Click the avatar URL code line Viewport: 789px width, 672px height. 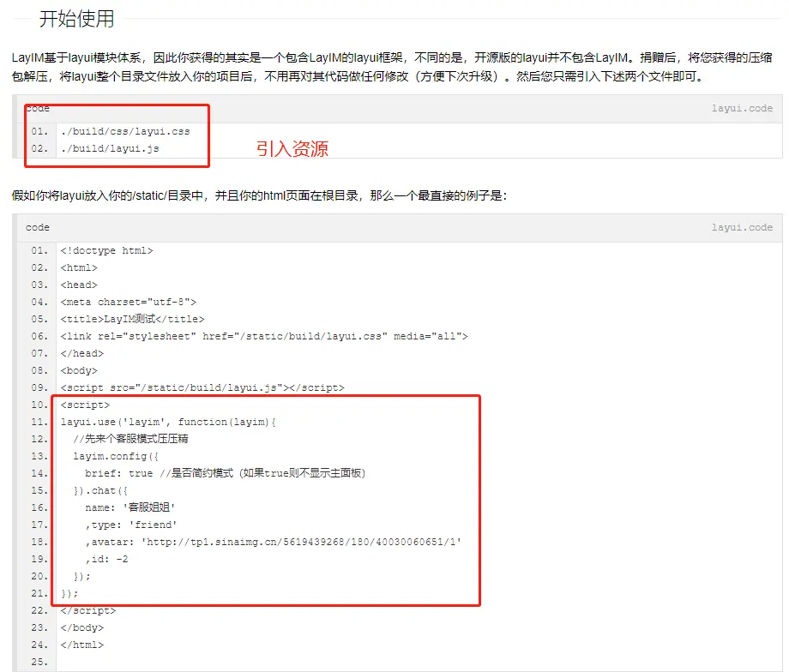click(x=274, y=542)
